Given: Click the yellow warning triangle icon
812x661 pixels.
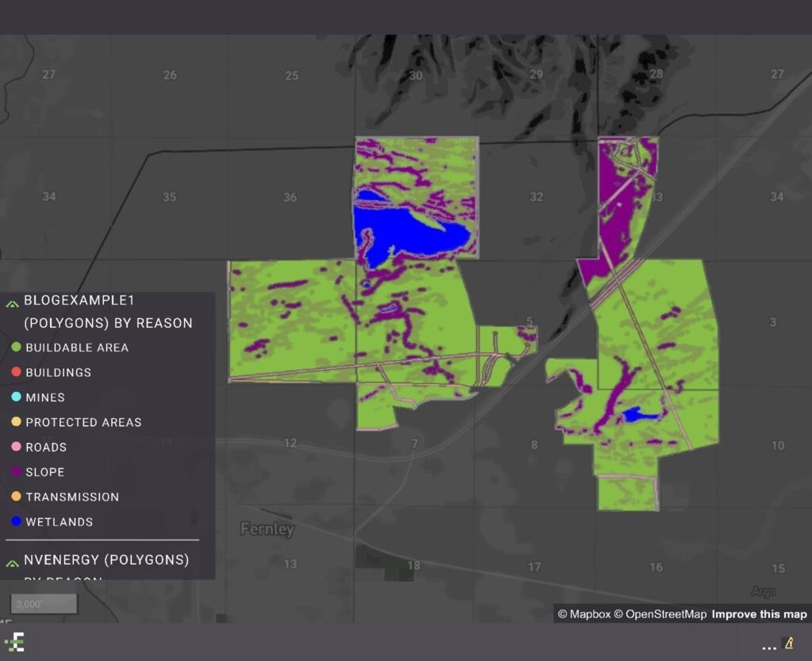Looking at the screenshot, I should (x=789, y=644).
